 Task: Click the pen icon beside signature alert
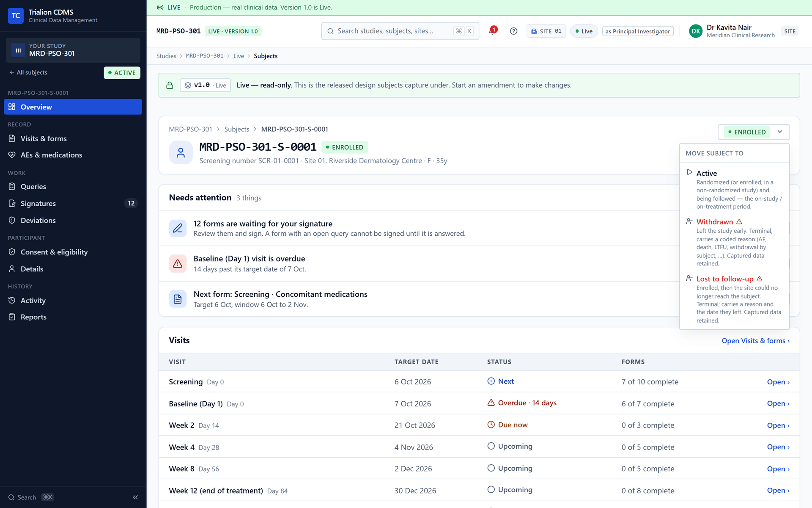[x=178, y=228]
